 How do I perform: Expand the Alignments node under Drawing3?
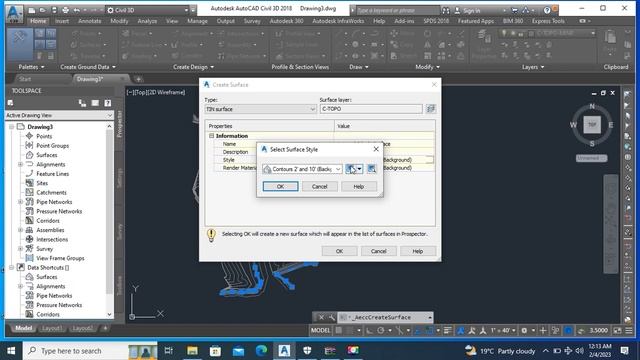click(x=20, y=164)
